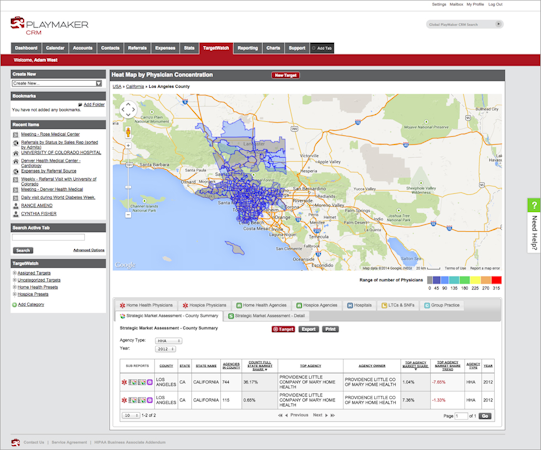The height and width of the screenshot is (450, 541).
Task: Zoom in the map with the plus button
Action: (128, 146)
